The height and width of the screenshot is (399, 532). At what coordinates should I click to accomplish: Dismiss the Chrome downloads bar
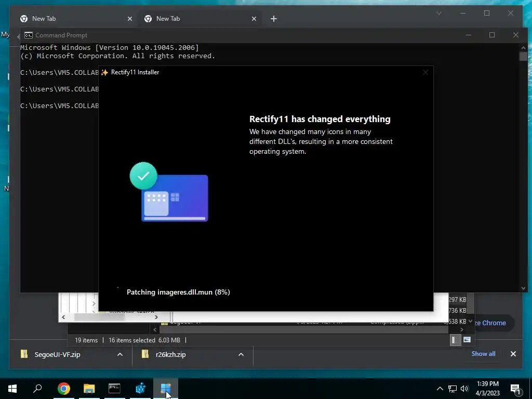point(513,354)
